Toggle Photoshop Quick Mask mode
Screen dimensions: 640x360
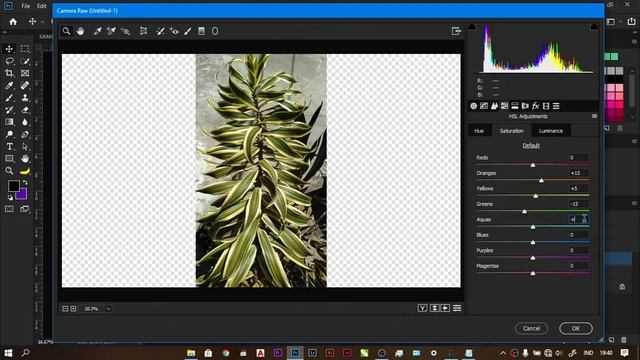9,209
